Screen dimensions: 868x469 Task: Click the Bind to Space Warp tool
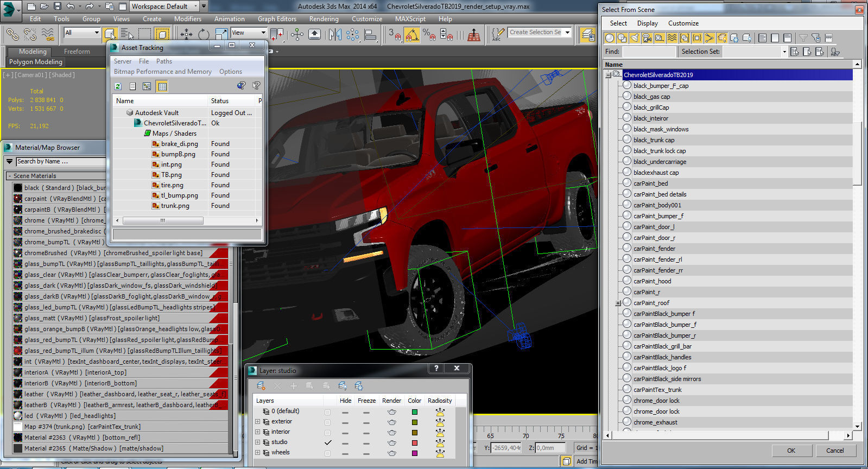[x=48, y=34]
